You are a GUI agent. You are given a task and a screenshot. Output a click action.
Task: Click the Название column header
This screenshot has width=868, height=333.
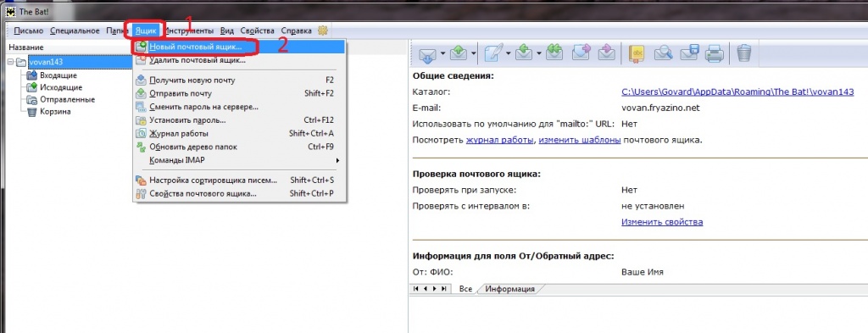[x=26, y=47]
